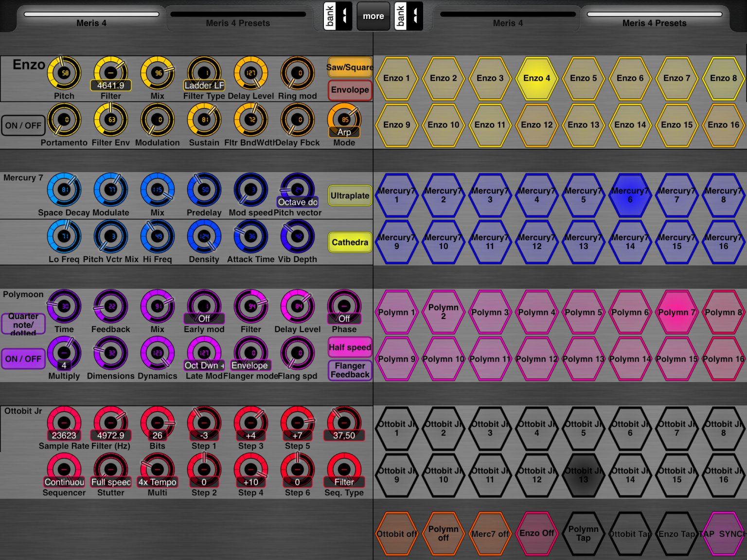
Task: Open the Polymoon Quarter note dotted selector
Action: click(23, 324)
